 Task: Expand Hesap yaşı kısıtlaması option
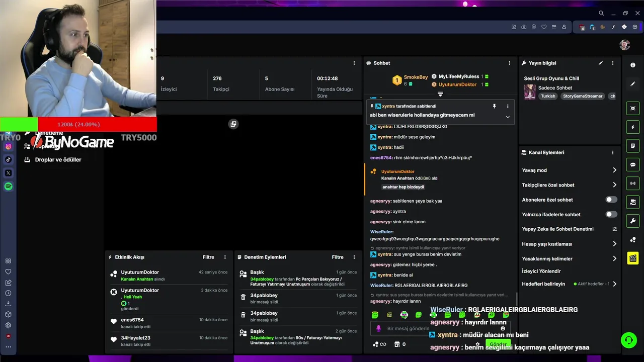tap(570, 244)
